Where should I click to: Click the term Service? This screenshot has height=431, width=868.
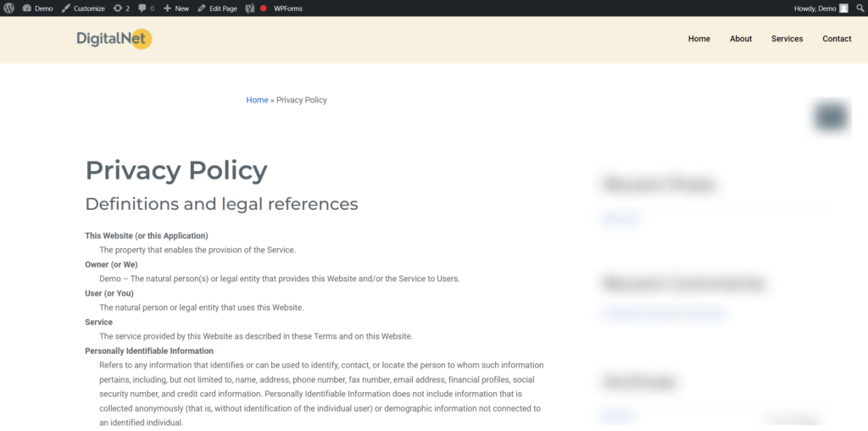[x=98, y=322]
